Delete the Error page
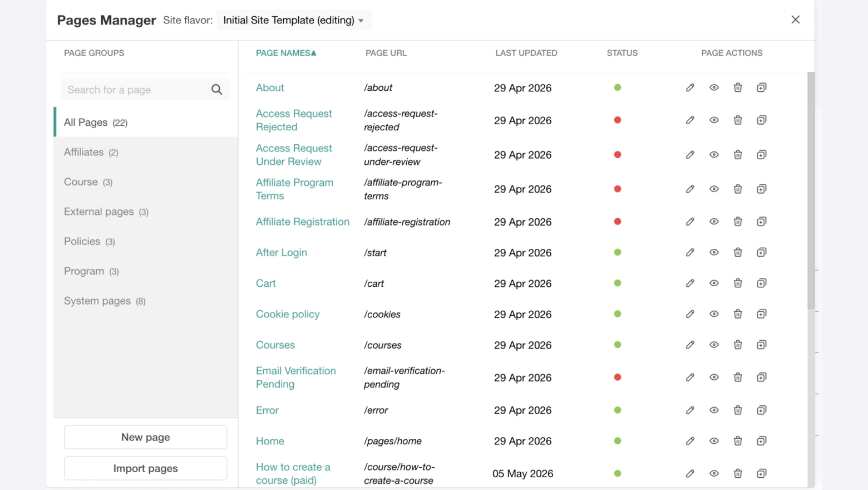 point(738,410)
